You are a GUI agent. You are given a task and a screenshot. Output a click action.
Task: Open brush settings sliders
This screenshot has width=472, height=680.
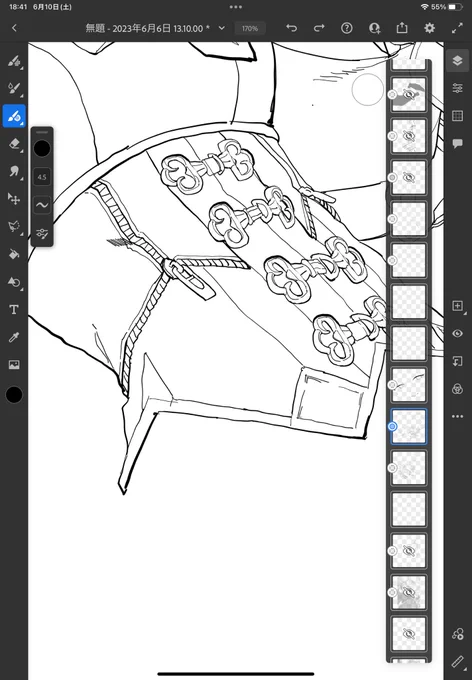(x=42, y=233)
